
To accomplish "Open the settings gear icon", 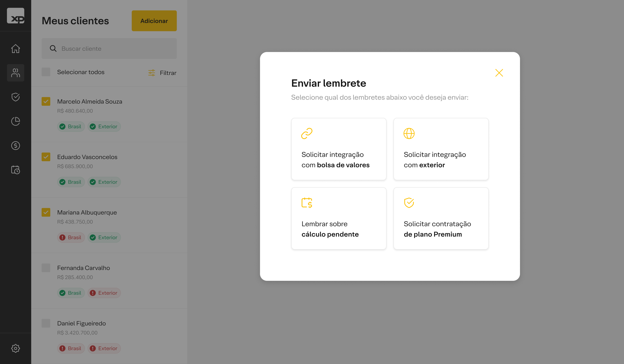I will coord(16,348).
